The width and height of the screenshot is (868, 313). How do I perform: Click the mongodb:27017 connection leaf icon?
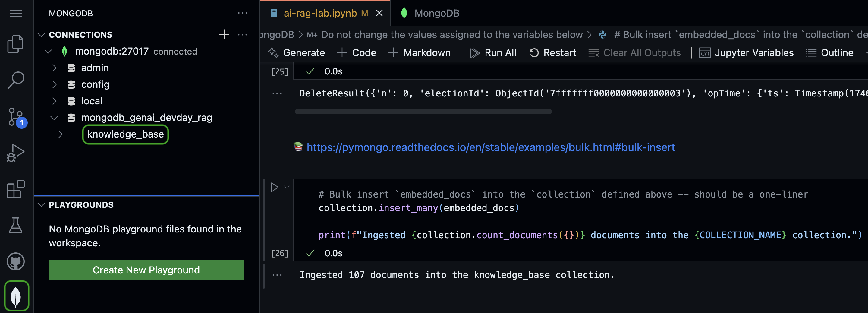click(64, 52)
